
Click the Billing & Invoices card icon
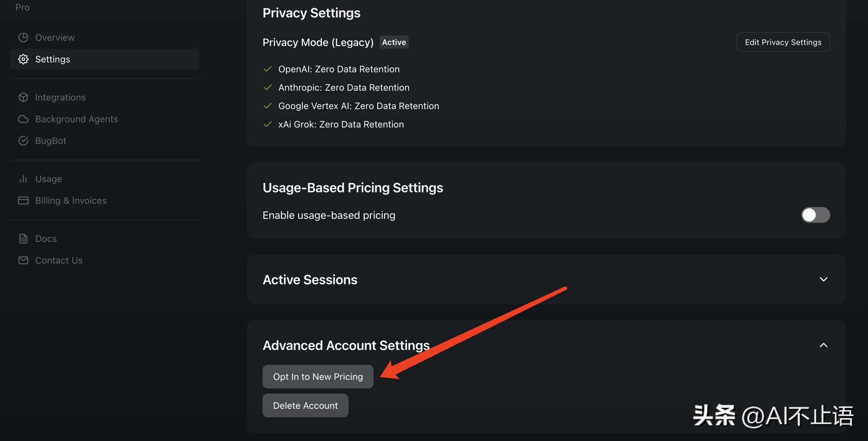tap(23, 200)
